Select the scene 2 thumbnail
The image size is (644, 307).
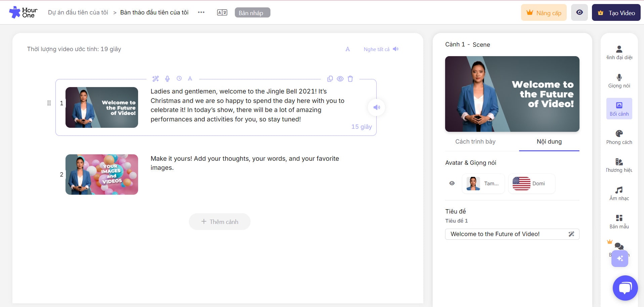click(102, 175)
